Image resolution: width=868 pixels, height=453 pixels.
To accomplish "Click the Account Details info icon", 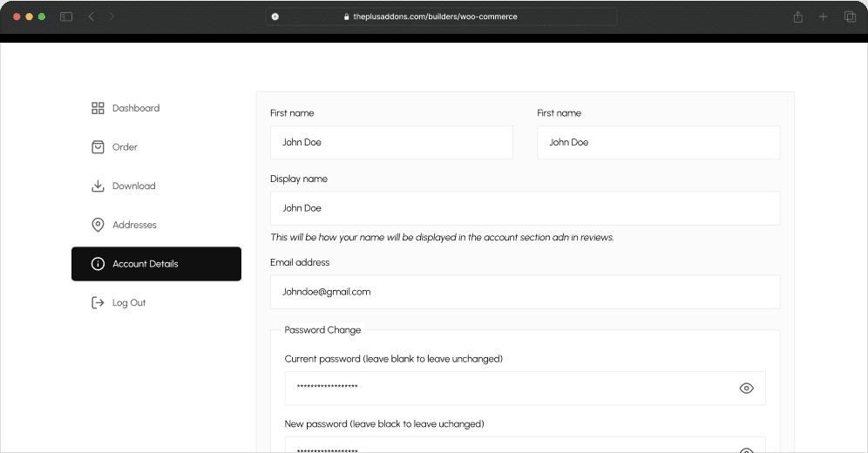I will coord(98,264).
